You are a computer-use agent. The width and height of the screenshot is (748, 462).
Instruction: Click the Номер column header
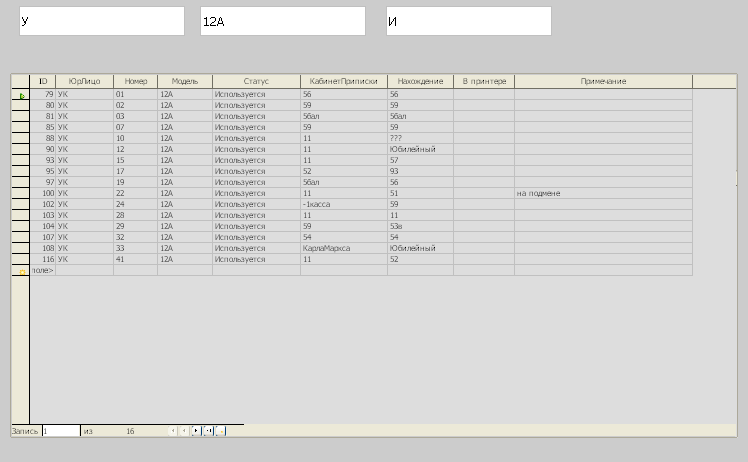(x=135, y=81)
